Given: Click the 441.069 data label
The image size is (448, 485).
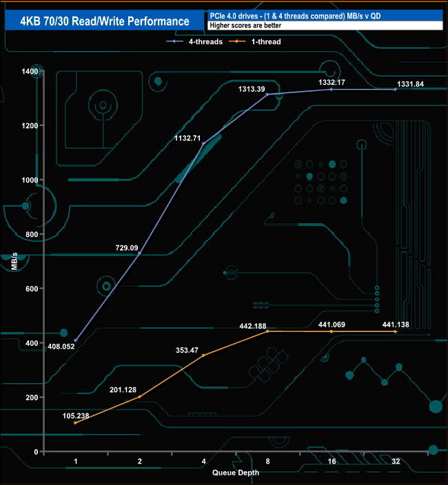Looking at the screenshot, I should click(332, 324).
